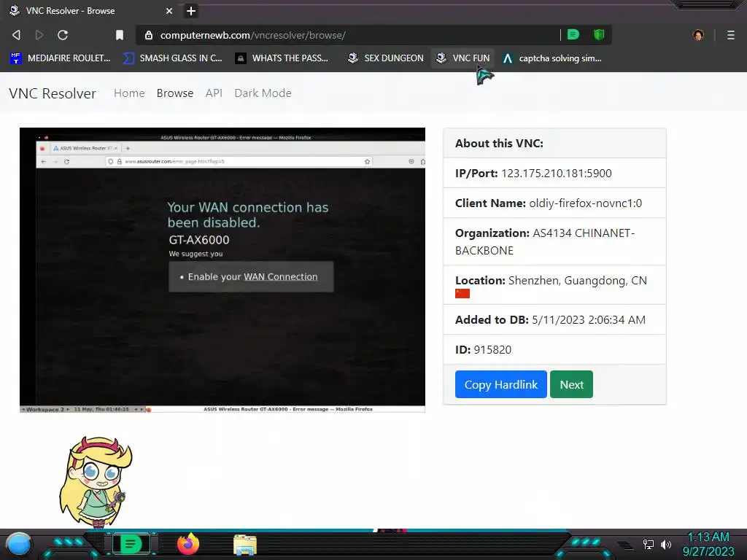The height and width of the screenshot is (560, 747).
Task: Close the VNC Resolver - Browse tab
Action: (169, 11)
